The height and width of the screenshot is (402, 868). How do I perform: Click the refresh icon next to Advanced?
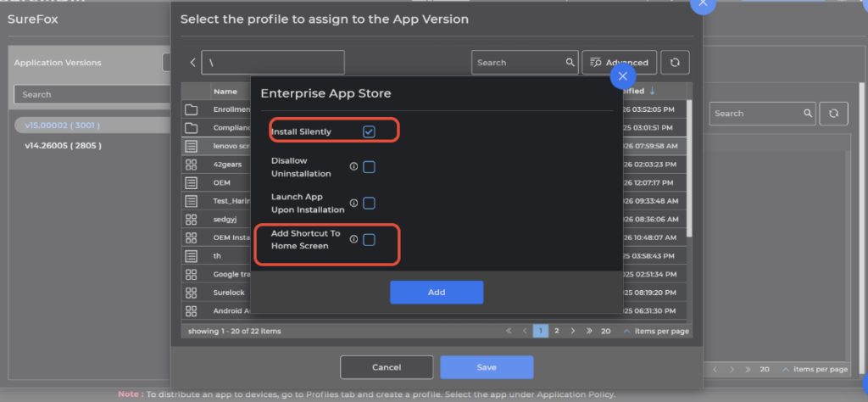[677, 62]
